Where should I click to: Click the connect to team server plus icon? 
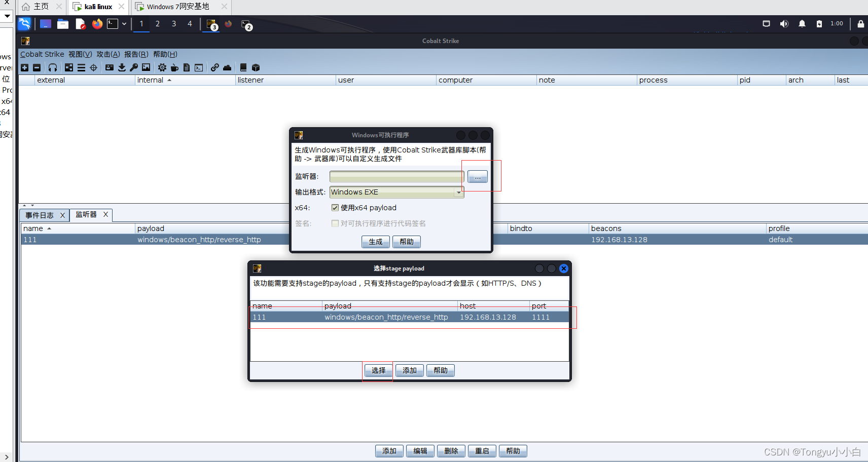pos(24,67)
